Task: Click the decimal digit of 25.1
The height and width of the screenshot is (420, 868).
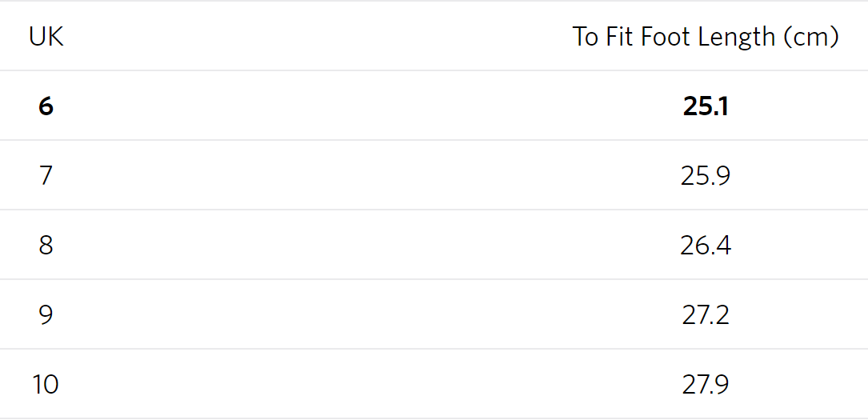Action: click(723, 106)
